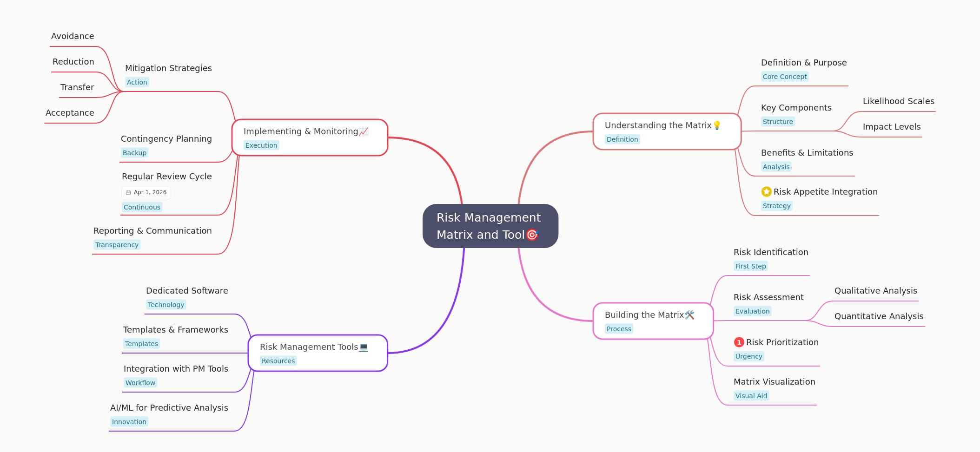The width and height of the screenshot is (980, 452).
Task: Click the central Risk Management Matrix node
Action: pyautogui.click(x=490, y=226)
